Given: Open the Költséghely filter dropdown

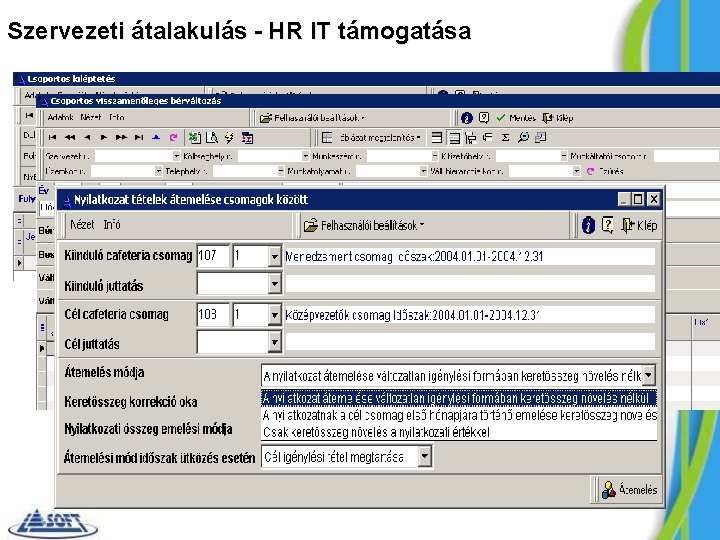Looking at the screenshot, I should click(x=305, y=156).
